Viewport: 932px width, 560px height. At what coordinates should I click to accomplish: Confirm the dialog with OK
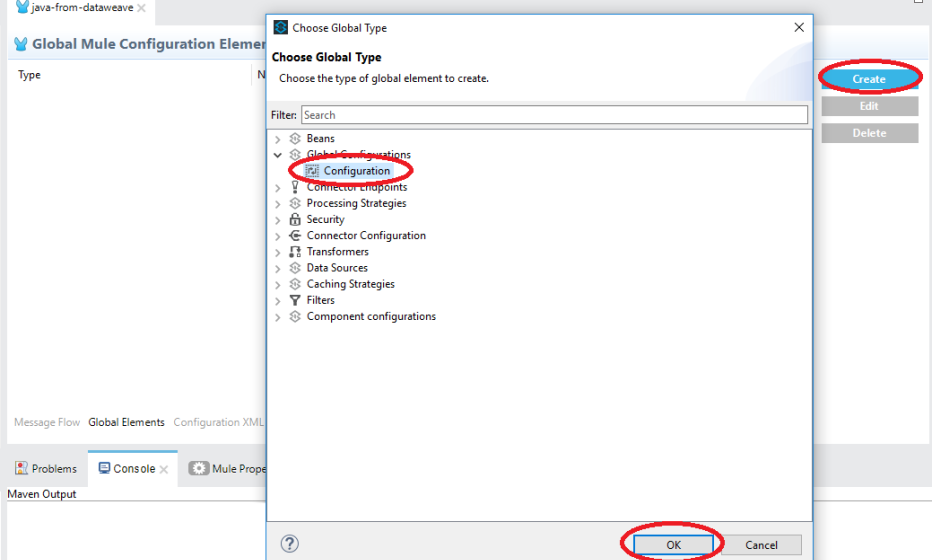click(673, 545)
